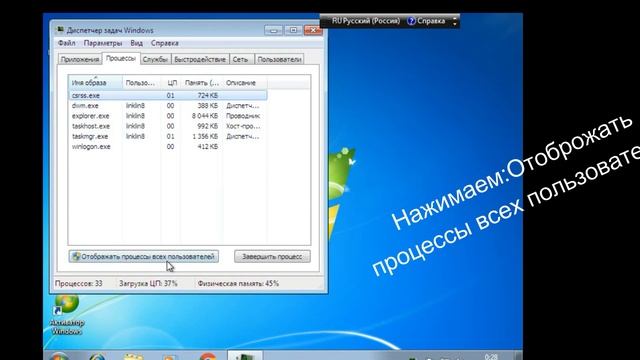Open the Вид menu
The height and width of the screenshot is (360, 640).
pos(136,43)
